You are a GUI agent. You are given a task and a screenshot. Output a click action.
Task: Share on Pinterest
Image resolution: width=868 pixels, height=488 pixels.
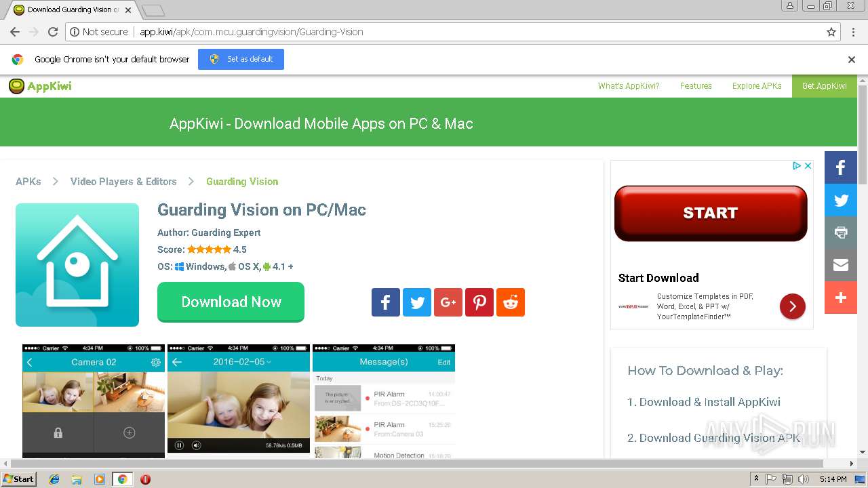(x=479, y=302)
